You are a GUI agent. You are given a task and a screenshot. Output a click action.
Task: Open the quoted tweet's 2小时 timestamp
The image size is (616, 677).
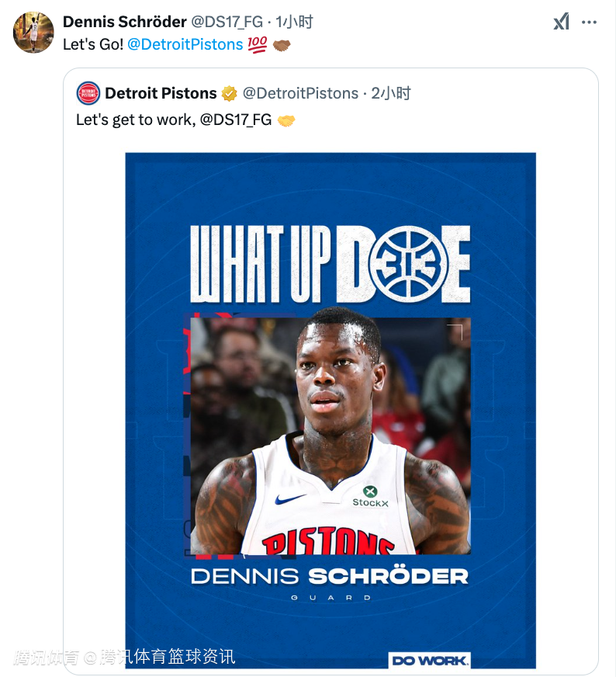(390, 93)
